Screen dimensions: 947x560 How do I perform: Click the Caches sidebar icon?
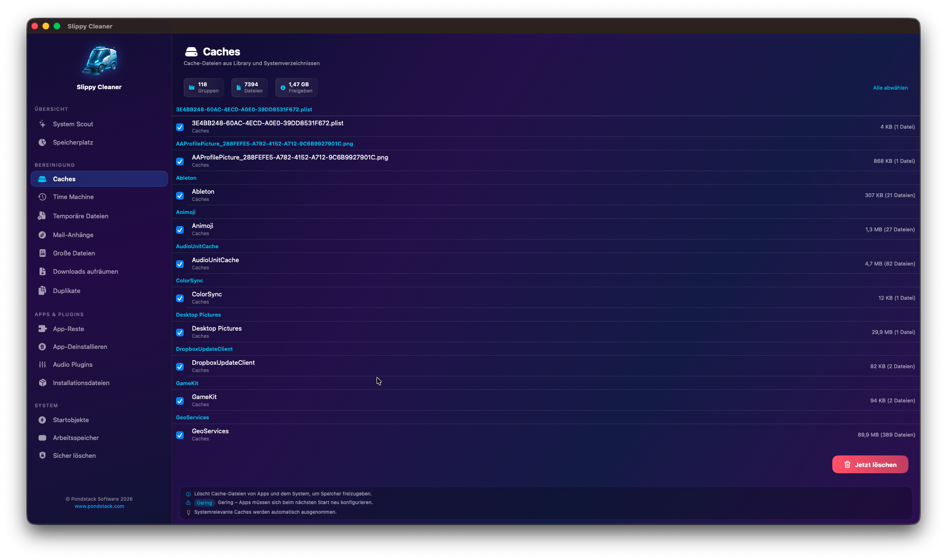[x=42, y=179]
